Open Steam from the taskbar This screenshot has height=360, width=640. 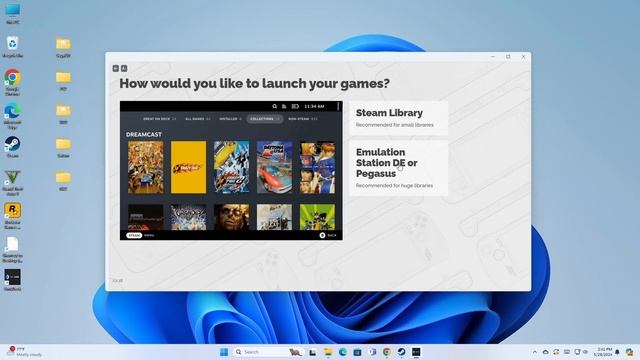click(402, 352)
